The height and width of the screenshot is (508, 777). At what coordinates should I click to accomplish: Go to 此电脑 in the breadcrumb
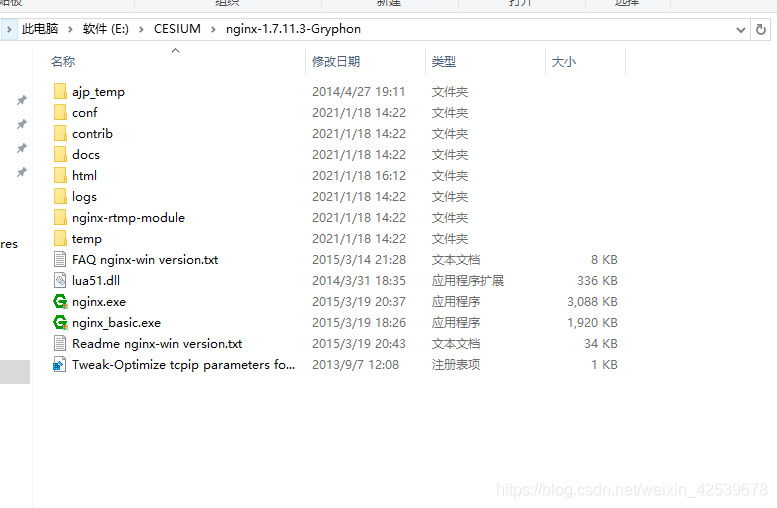(40, 29)
